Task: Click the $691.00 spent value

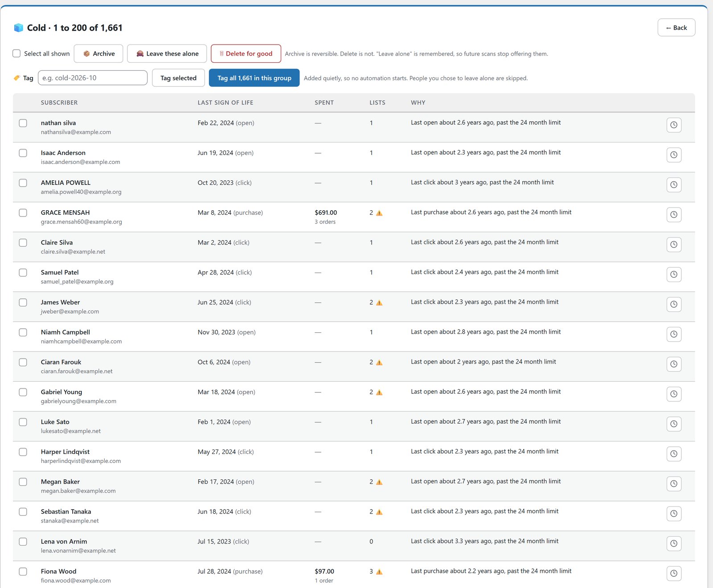Action: 326,212
